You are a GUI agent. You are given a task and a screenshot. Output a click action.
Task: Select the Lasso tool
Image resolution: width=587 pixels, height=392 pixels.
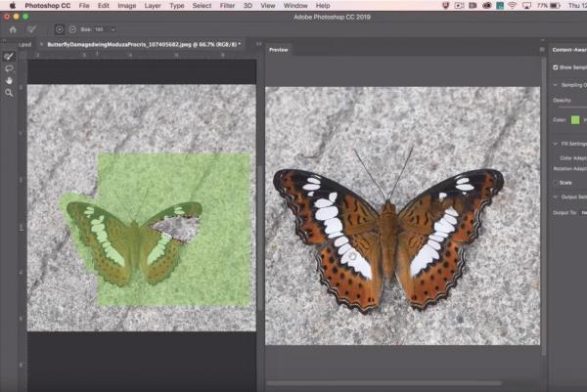pos(10,68)
